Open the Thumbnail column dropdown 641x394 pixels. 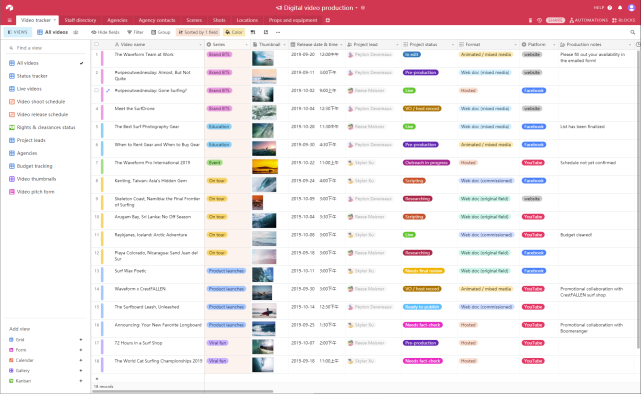[284, 45]
